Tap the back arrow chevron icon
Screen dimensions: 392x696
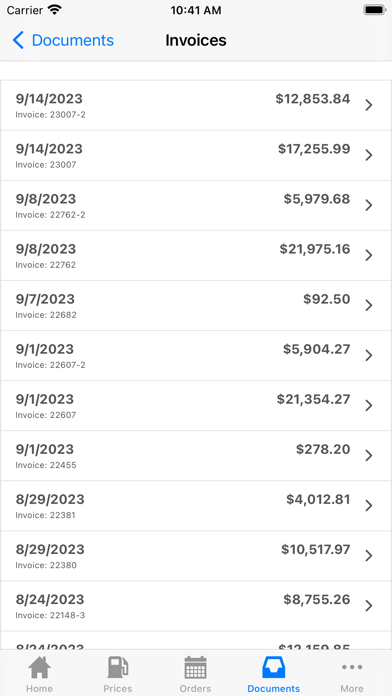click(18, 40)
